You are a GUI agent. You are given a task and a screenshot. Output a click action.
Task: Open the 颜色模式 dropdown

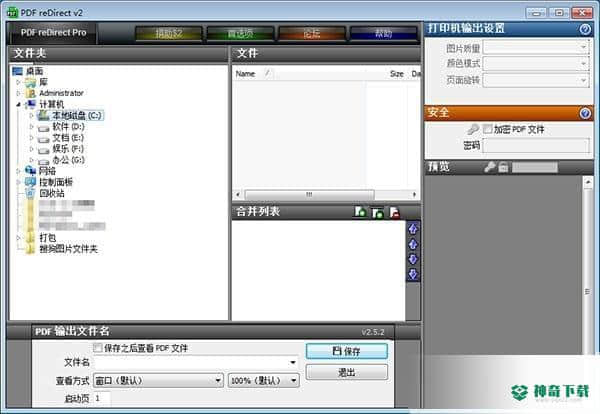(536, 64)
